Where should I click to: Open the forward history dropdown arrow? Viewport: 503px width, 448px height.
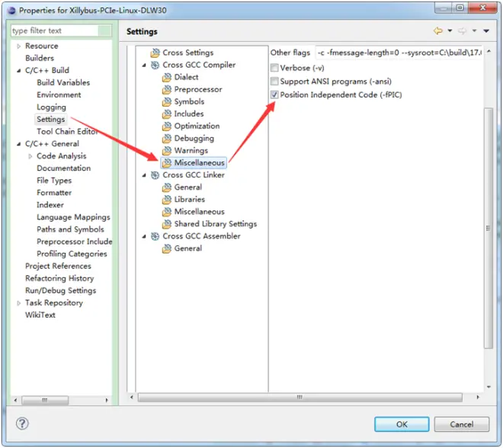pyautogui.click(x=474, y=30)
